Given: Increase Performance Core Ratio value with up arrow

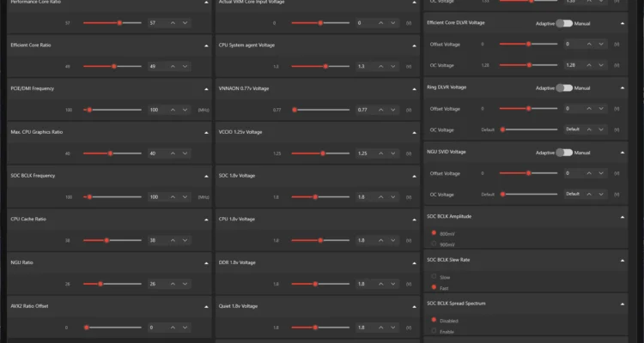Looking at the screenshot, I should (173, 23).
